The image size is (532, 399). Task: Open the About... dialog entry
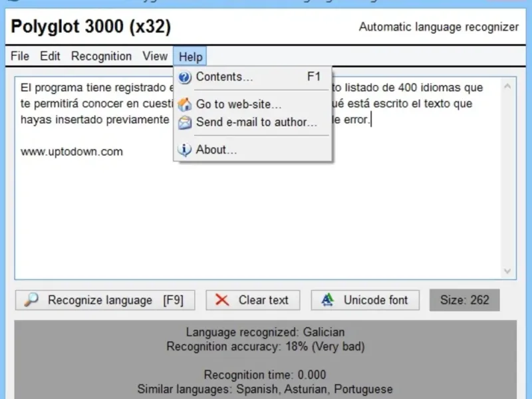tap(253, 150)
